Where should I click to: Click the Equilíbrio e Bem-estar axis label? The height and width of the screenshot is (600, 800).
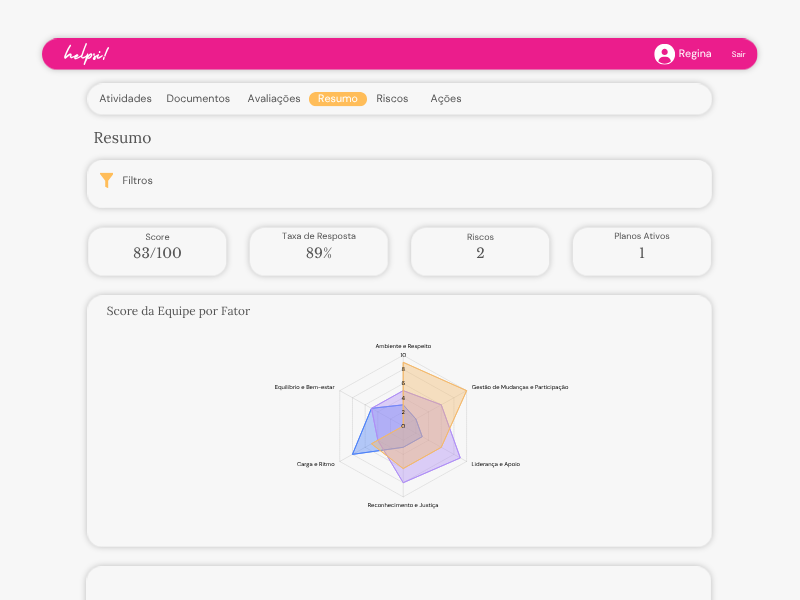[x=305, y=387]
